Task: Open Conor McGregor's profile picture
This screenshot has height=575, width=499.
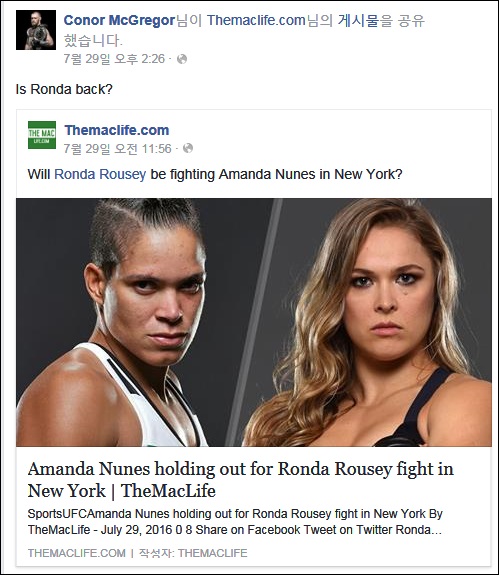Action: click(36, 30)
